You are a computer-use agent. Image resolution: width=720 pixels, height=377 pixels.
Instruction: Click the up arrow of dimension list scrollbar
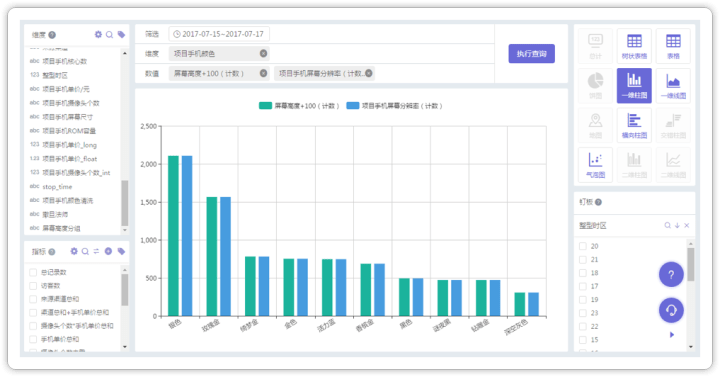[x=124, y=53]
